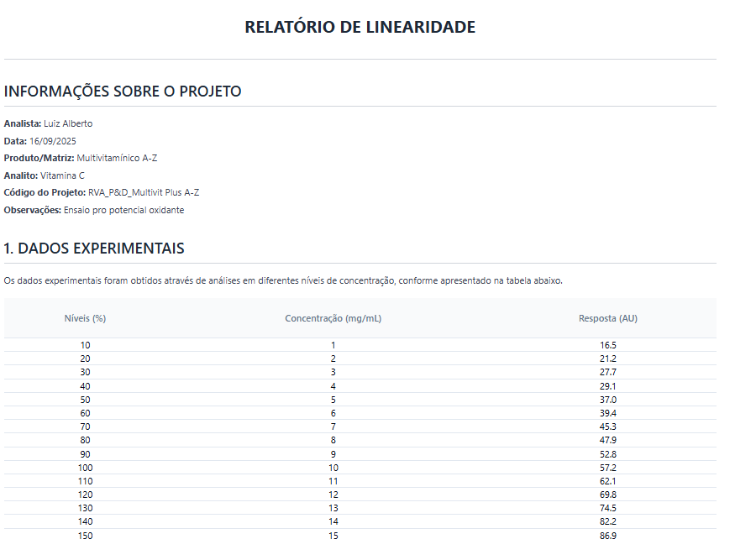
Task: Click the RELATÓRIO DE LINEARIDADE title
Action: [360, 27]
